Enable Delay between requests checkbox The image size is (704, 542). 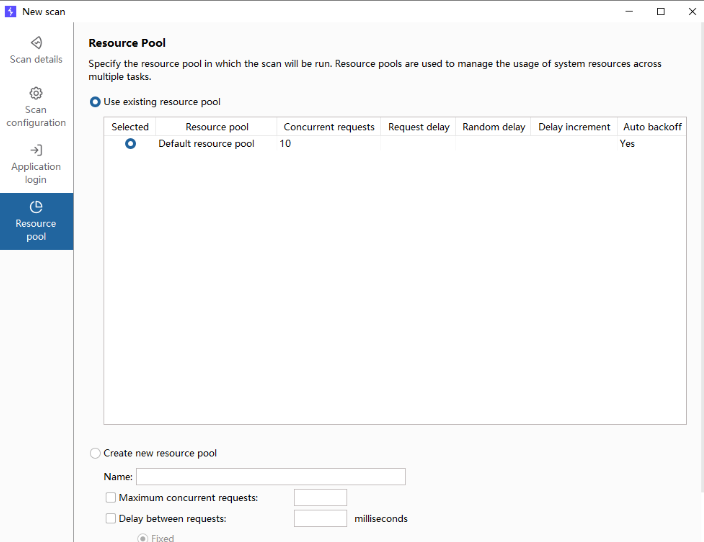(110, 519)
